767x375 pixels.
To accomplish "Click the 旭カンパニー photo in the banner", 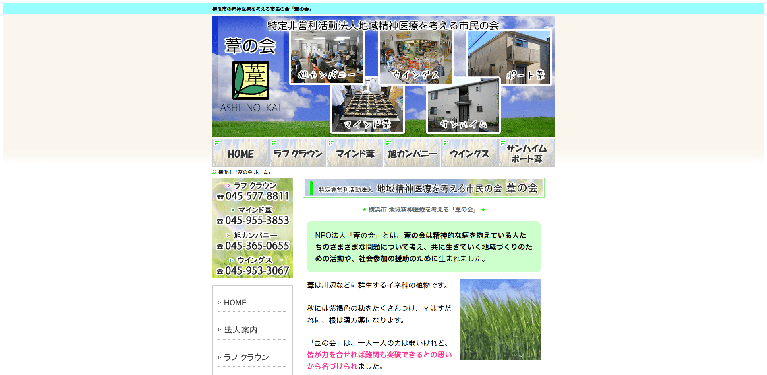I will pyautogui.click(x=327, y=57).
